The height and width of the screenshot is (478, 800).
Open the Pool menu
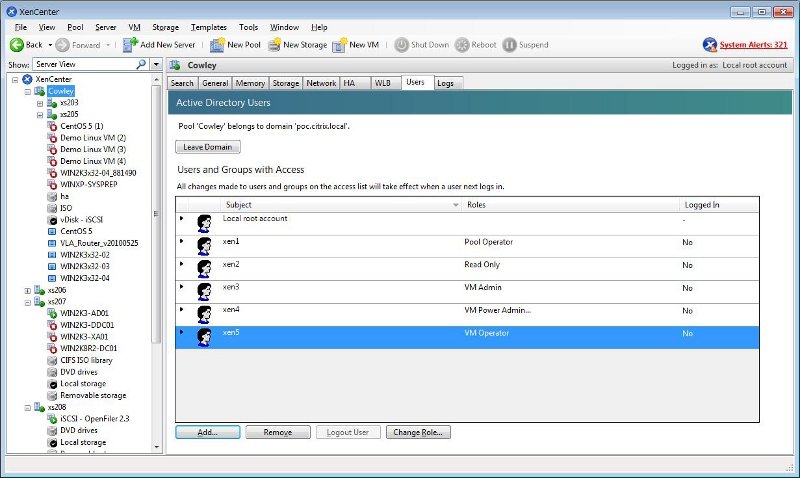pos(76,27)
